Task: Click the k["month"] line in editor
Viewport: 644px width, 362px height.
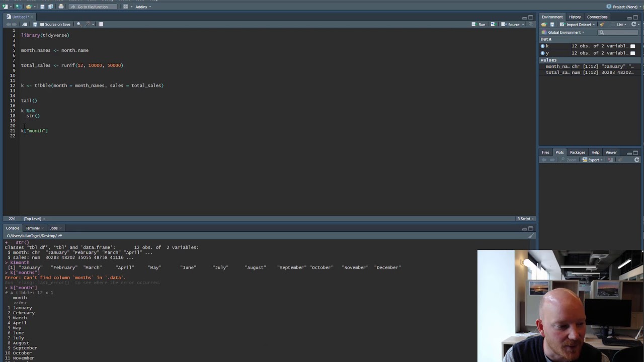Action: (x=34, y=131)
